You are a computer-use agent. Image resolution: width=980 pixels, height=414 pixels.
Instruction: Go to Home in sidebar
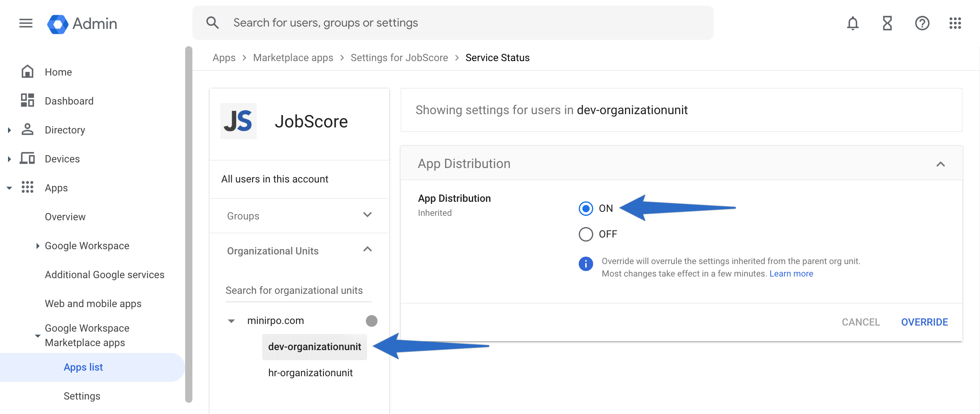[58, 72]
